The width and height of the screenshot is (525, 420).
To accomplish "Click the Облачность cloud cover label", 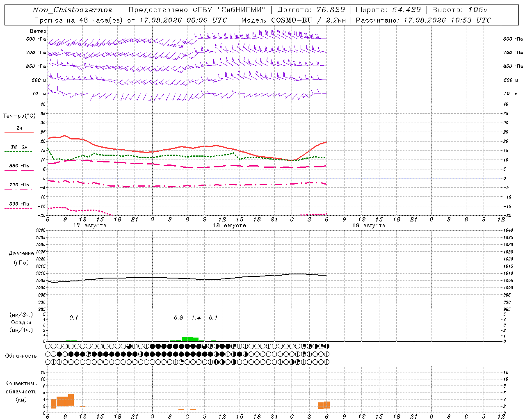I will [21, 356].
